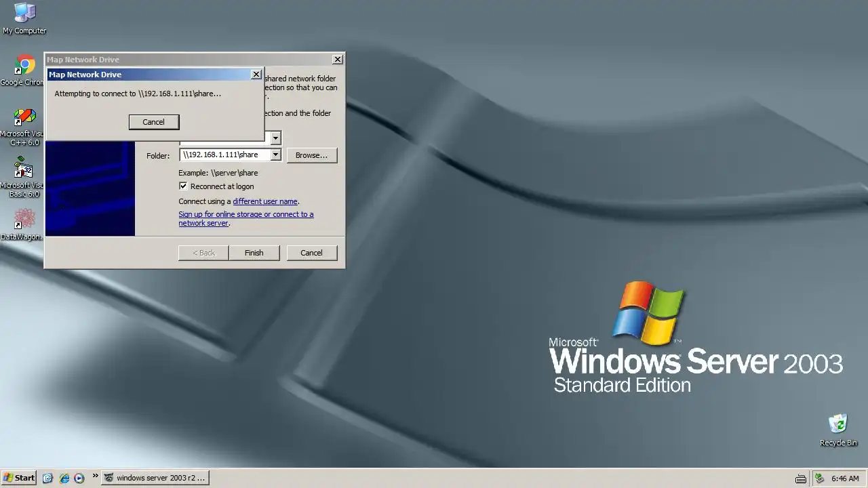Screen dimensions: 868x488
Task: Click the disabled Back button
Action: click(203, 253)
